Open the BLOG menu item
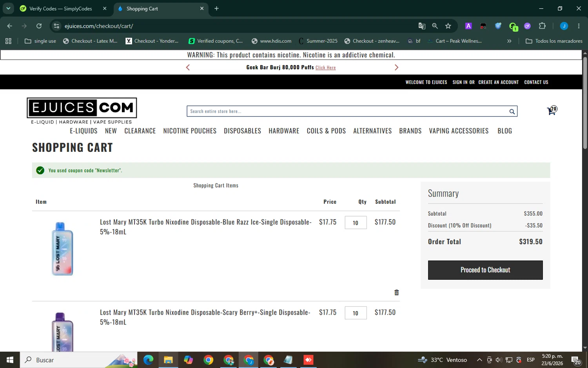The image size is (588, 368). pos(505,131)
